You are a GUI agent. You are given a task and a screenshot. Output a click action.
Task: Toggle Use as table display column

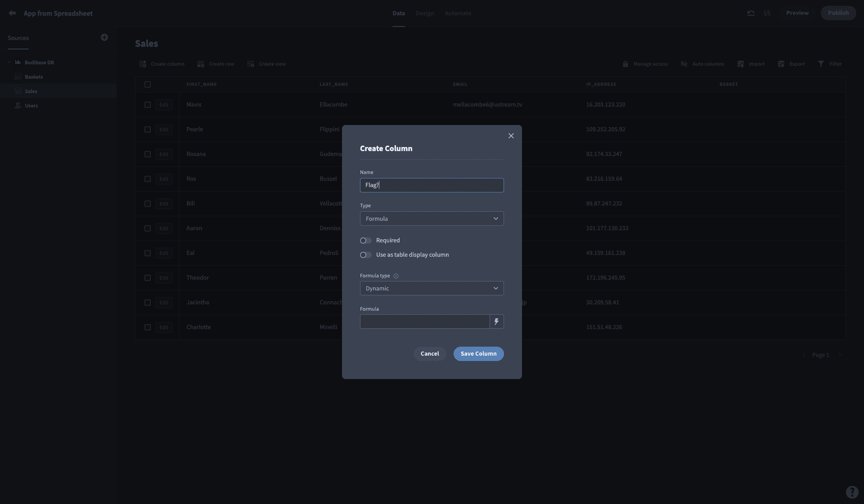click(366, 255)
